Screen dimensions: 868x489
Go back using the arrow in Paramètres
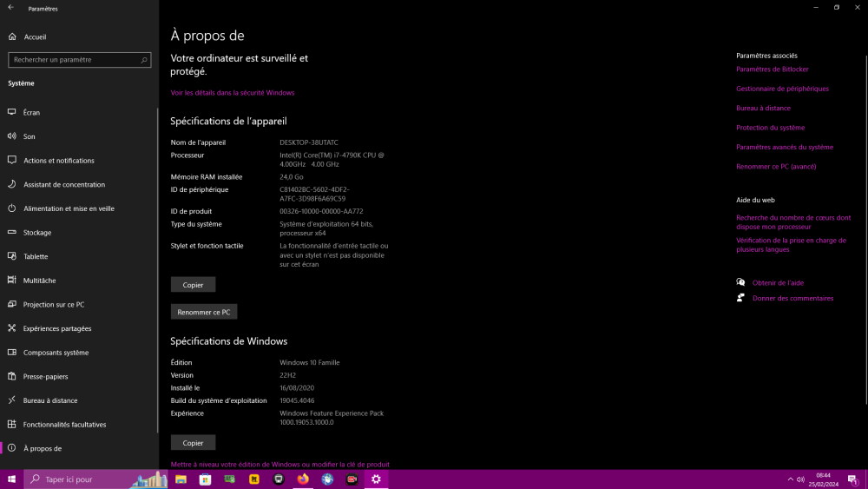[x=11, y=8]
